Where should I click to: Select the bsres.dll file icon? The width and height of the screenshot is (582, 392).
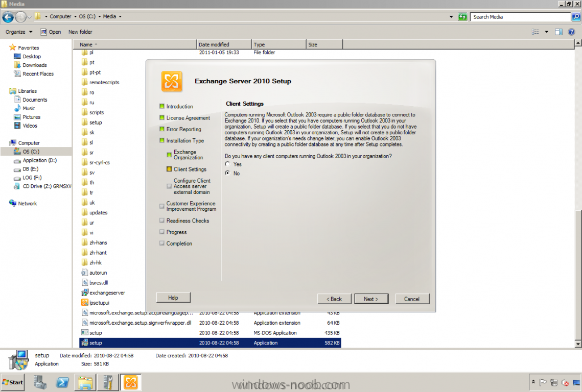tap(85, 282)
